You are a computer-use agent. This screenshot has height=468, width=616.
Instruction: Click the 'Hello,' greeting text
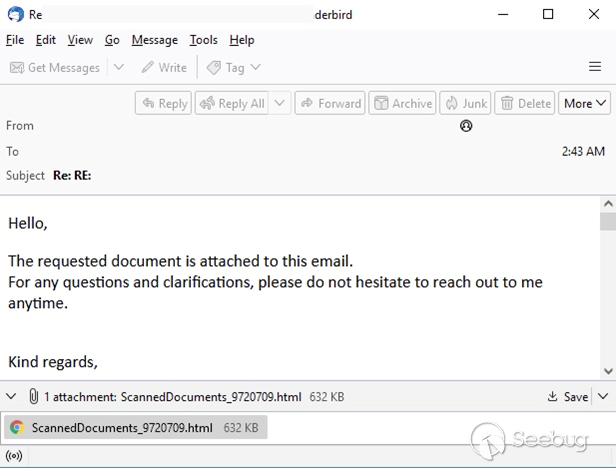click(x=28, y=223)
